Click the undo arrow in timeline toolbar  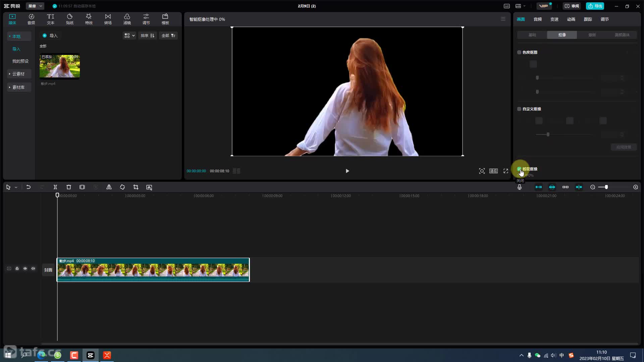point(29,187)
